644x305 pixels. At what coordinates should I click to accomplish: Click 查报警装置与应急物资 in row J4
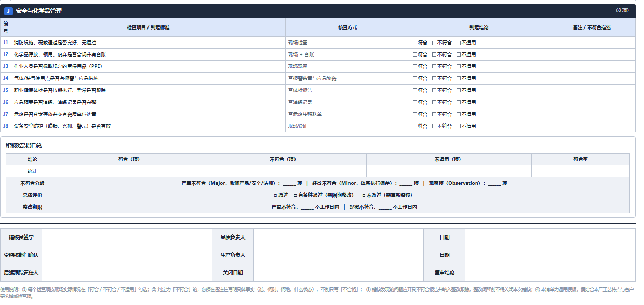tap(312, 78)
